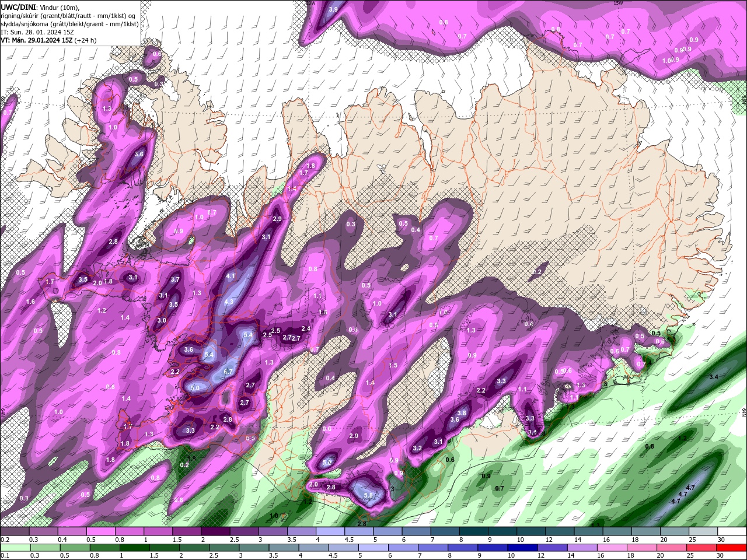Click the bright magenta 0.5 swatch in upper legend row
Viewport: 747px width, 560px height.
pos(100,531)
